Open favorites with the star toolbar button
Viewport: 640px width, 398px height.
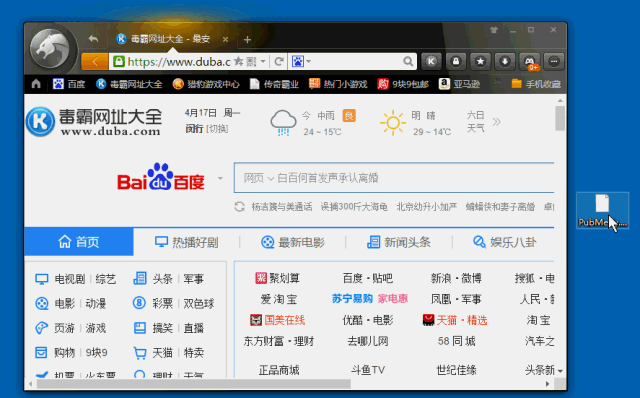click(480, 62)
